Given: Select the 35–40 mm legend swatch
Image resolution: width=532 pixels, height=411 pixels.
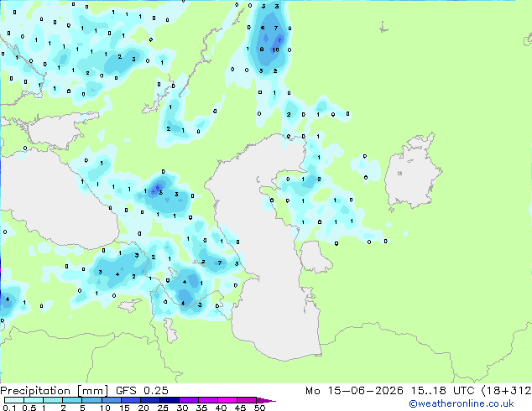Looking at the screenshot, I should [208, 400].
